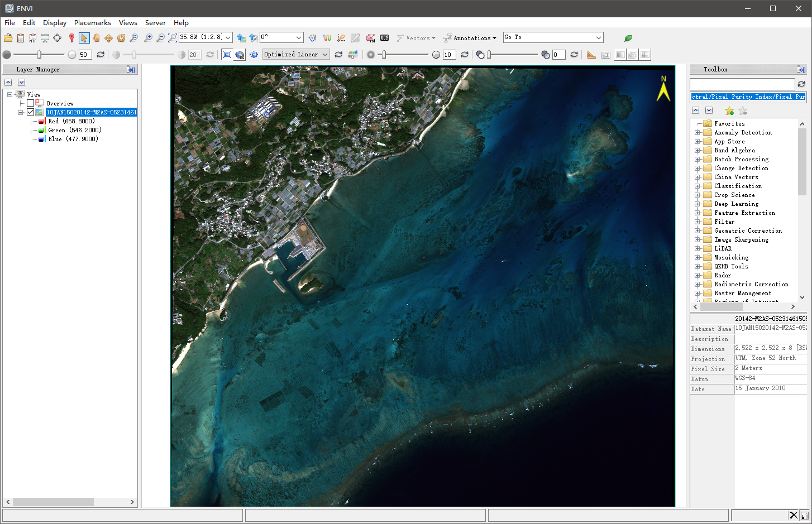The width and height of the screenshot is (812, 524).
Task: Click the brightness slider handle
Action: (39, 54)
